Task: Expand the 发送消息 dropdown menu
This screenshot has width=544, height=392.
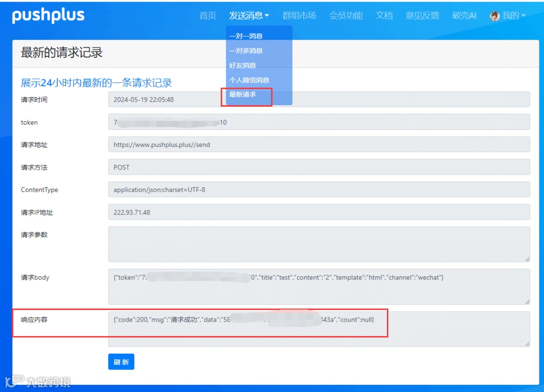Action: click(249, 16)
